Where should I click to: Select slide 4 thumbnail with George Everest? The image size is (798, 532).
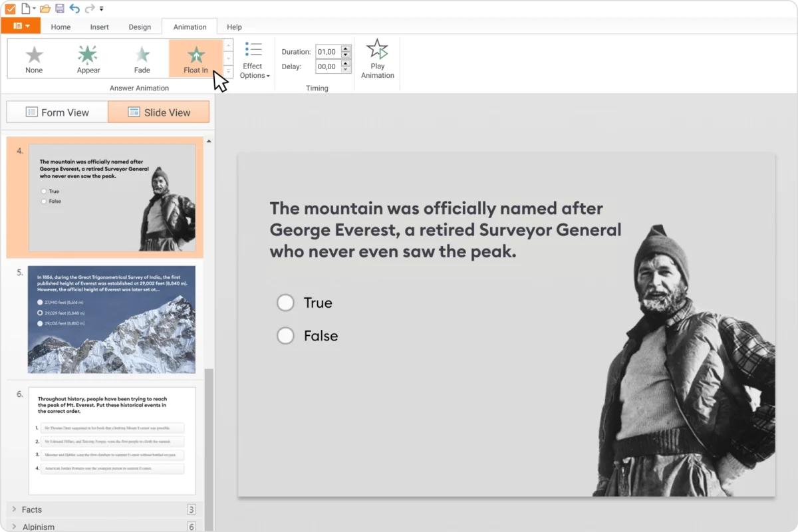click(112, 198)
